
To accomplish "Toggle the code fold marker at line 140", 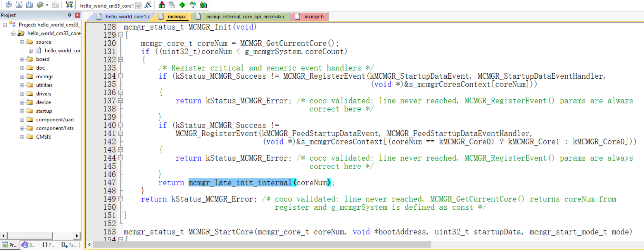I will tap(121, 125).
